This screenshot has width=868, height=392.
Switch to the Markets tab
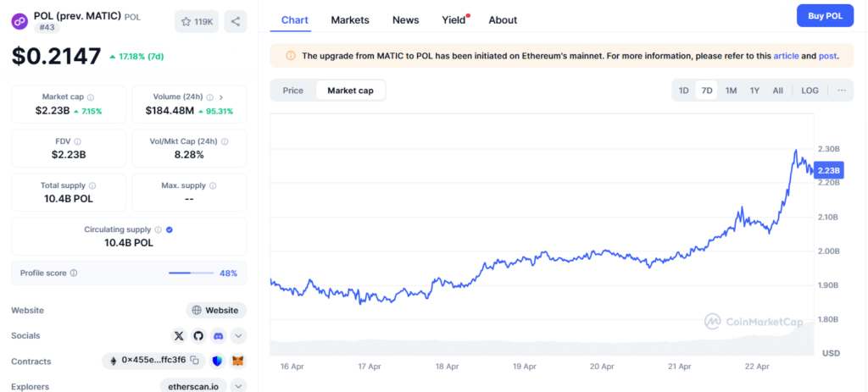tap(350, 19)
